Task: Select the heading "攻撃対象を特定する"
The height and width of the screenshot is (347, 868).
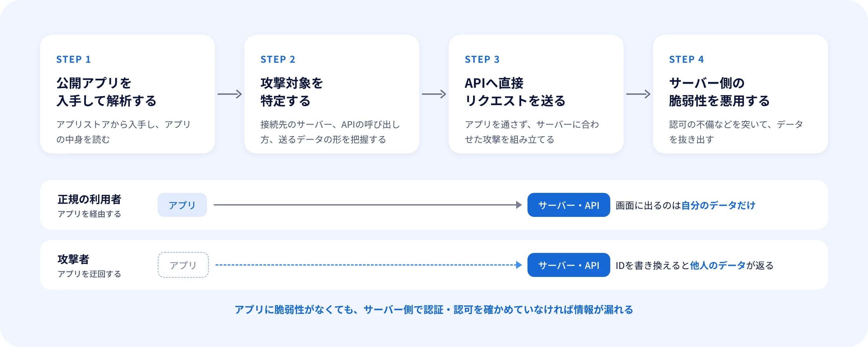Action: (x=292, y=92)
